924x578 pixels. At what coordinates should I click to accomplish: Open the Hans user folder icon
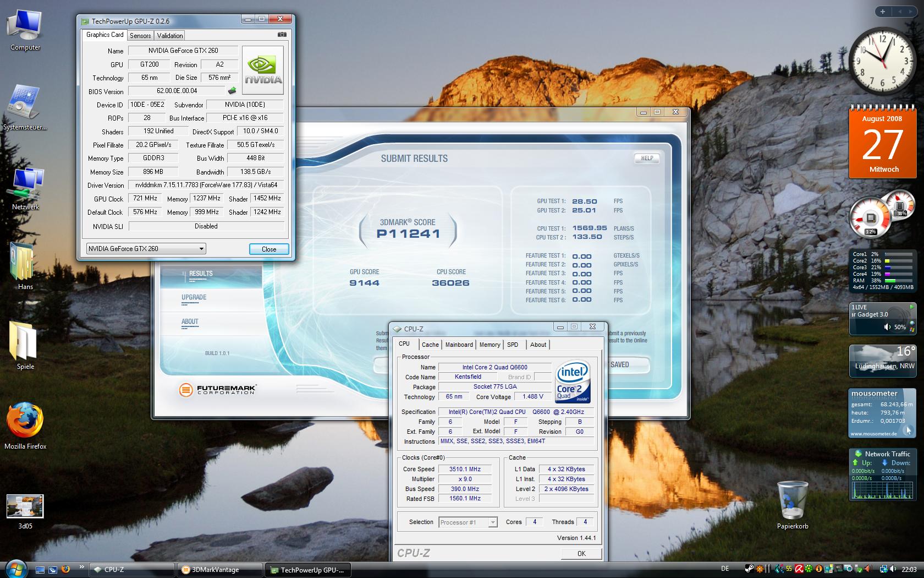tap(25, 267)
